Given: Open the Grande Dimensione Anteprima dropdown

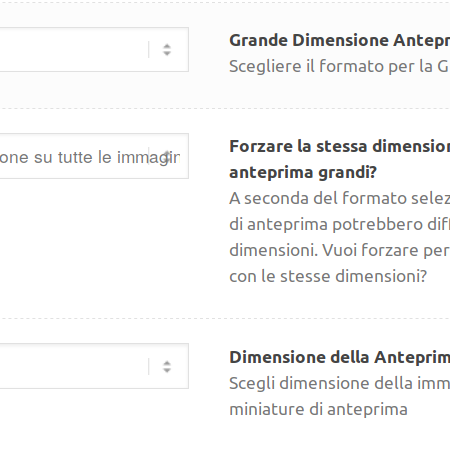Looking at the screenshot, I should click(94, 50).
